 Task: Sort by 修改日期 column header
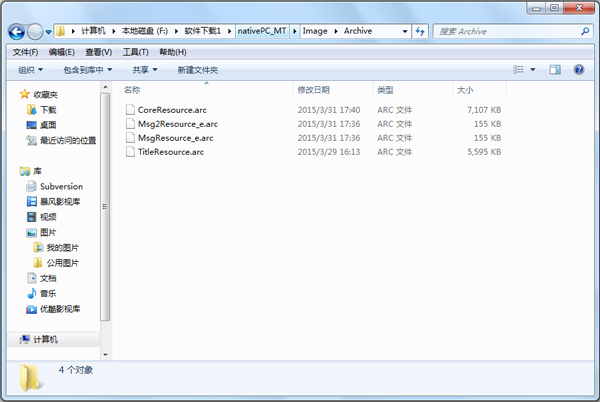pyautogui.click(x=315, y=90)
